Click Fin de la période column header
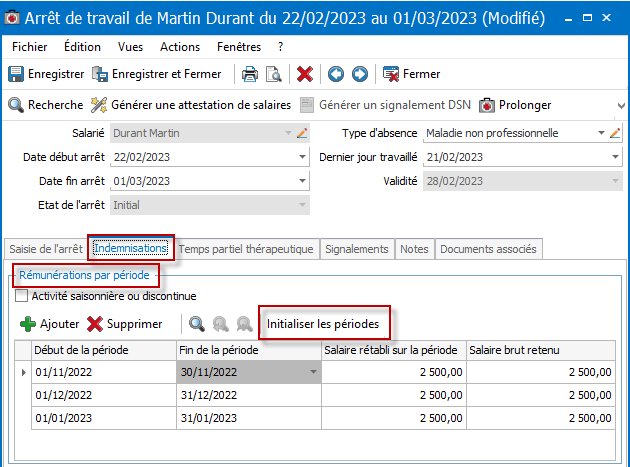630x467 pixels. [249, 350]
